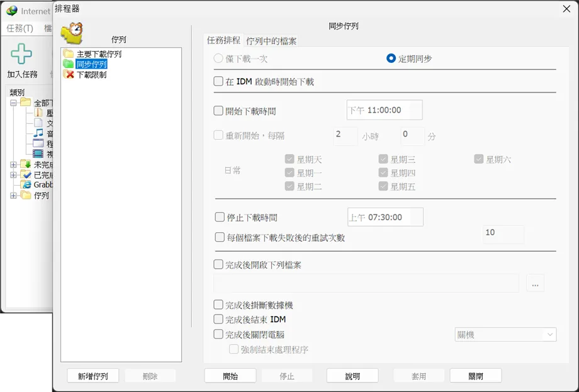Select the 定期同步 radio button
The height and width of the screenshot is (392, 579).
391,59
